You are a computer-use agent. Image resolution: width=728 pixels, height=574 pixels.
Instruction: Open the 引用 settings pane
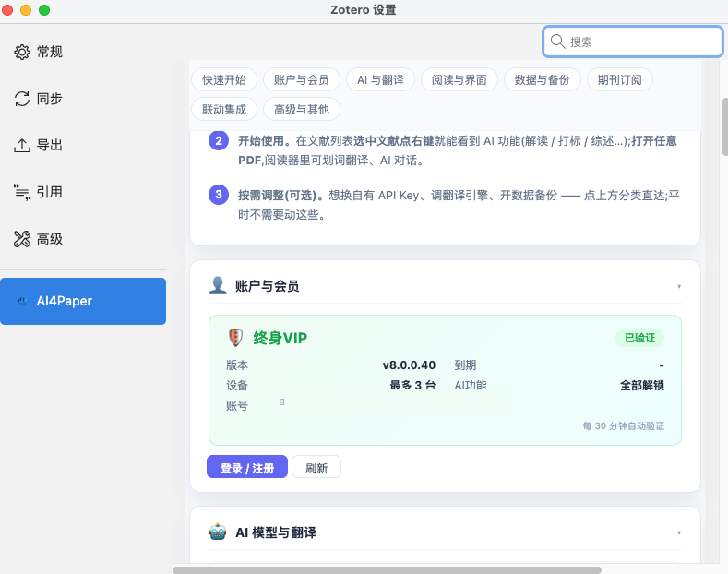click(83, 192)
